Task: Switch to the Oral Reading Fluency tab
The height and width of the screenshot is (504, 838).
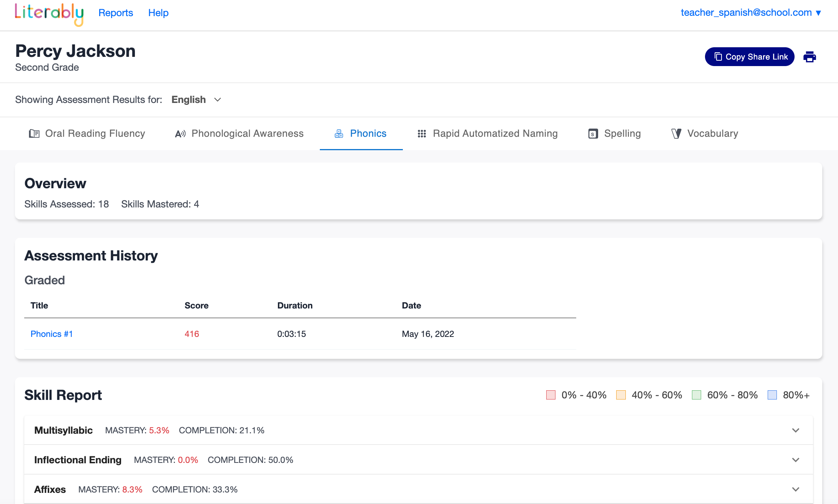Action: pyautogui.click(x=87, y=134)
